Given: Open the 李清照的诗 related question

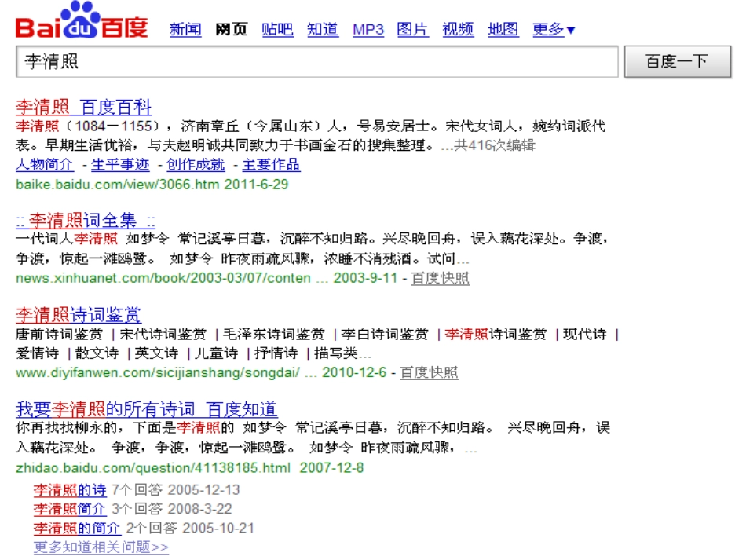Looking at the screenshot, I should point(70,489).
